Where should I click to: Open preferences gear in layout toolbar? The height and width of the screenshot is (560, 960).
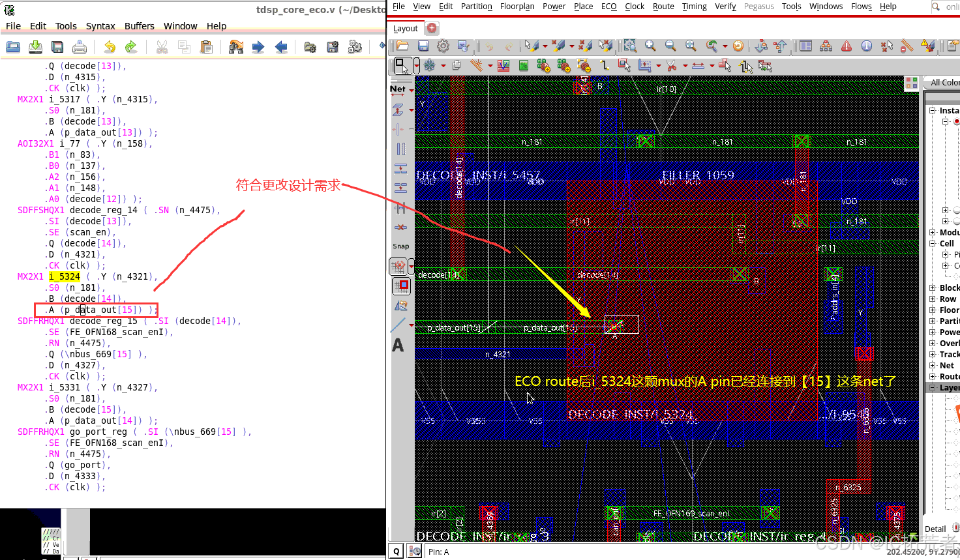(x=443, y=46)
